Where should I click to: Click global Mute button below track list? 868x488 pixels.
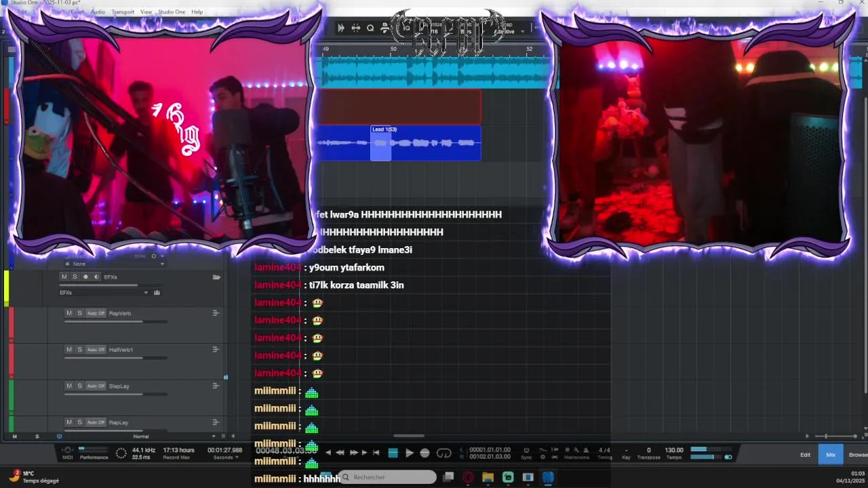(x=15, y=436)
